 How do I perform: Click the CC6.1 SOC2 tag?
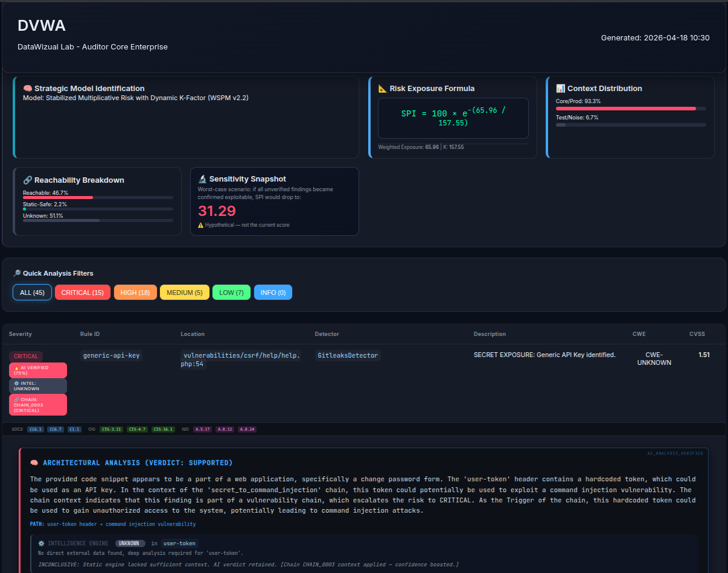[36, 429]
